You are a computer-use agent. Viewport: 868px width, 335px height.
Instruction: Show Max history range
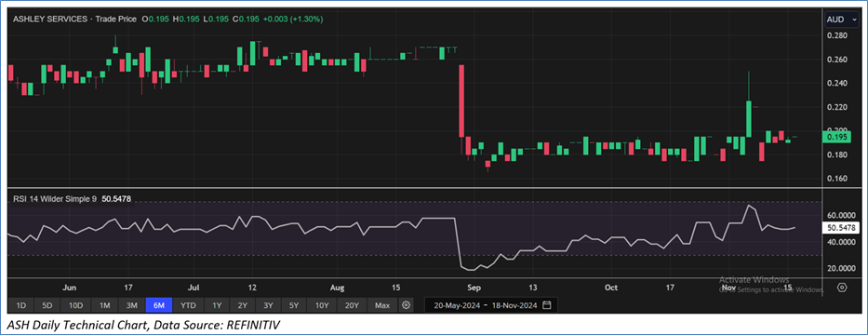(x=382, y=305)
